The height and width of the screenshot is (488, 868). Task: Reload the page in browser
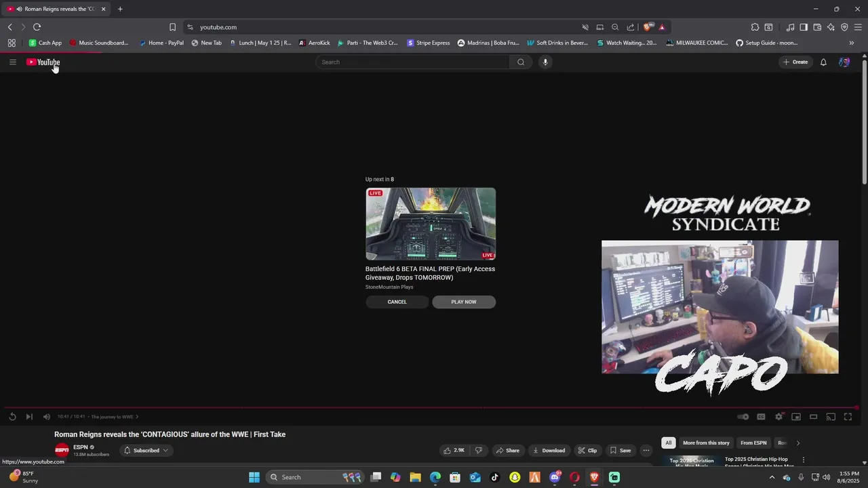coord(37,27)
